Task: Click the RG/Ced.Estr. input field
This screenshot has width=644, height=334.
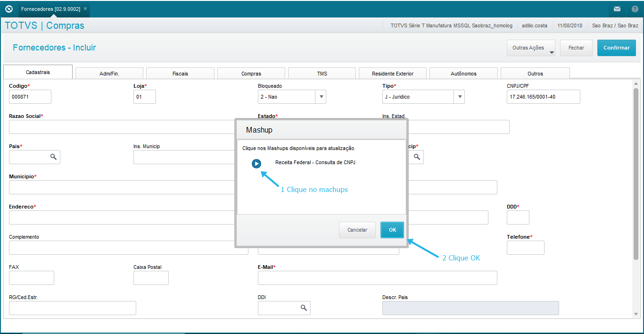Action: pyautogui.click(x=73, y=308)
